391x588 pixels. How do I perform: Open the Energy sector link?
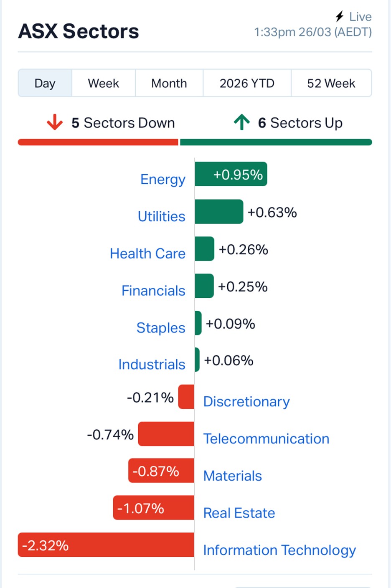click(x=162, y=179)
